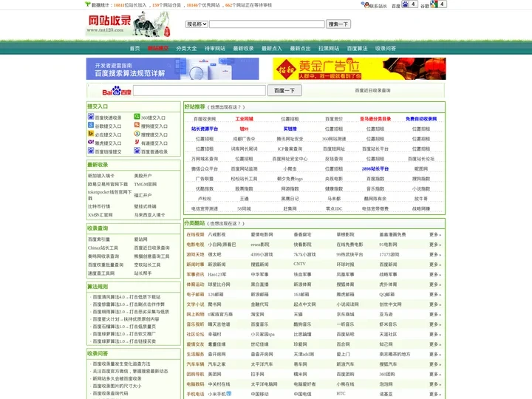Open the 站长帮手 link

143,273
